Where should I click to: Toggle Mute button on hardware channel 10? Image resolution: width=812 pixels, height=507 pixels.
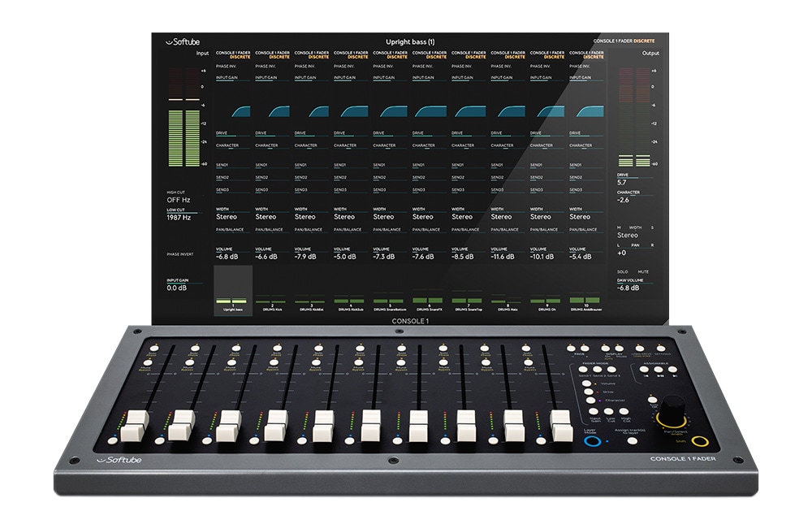click(x=529, y=363)
